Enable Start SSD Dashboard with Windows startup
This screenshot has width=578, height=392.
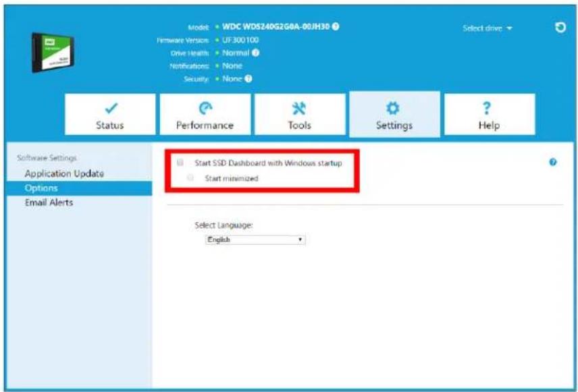click(x=180, y=163)
